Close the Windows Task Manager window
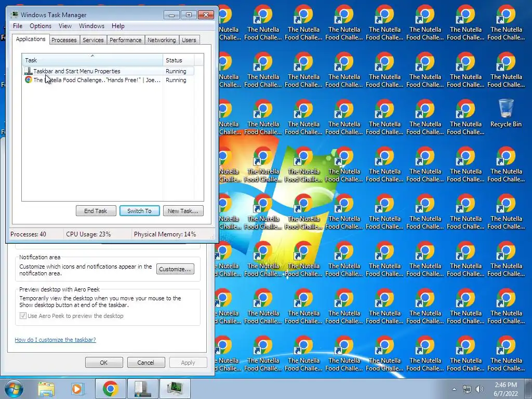The width and height of the screenshot is (532, 399). (206, 15)
